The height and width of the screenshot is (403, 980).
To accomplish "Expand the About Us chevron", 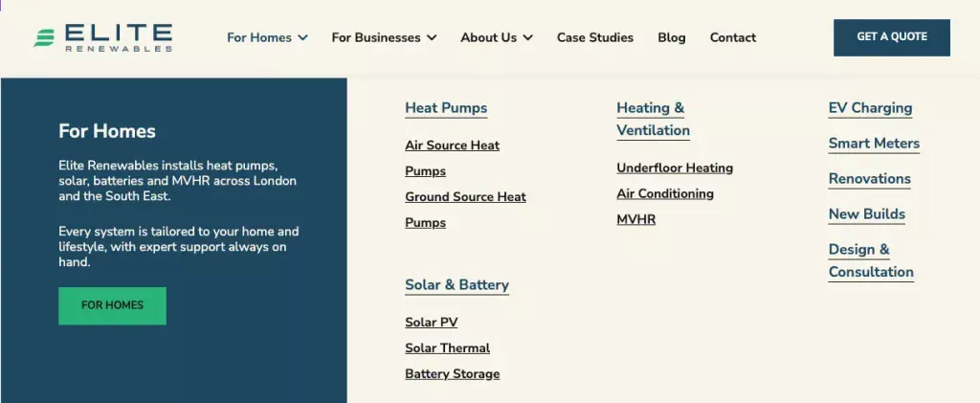I will [528, 37].
